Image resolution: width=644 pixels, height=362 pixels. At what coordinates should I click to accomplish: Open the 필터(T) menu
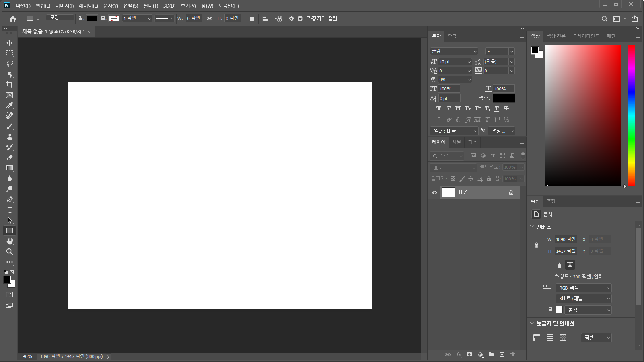tap(151, 6)
